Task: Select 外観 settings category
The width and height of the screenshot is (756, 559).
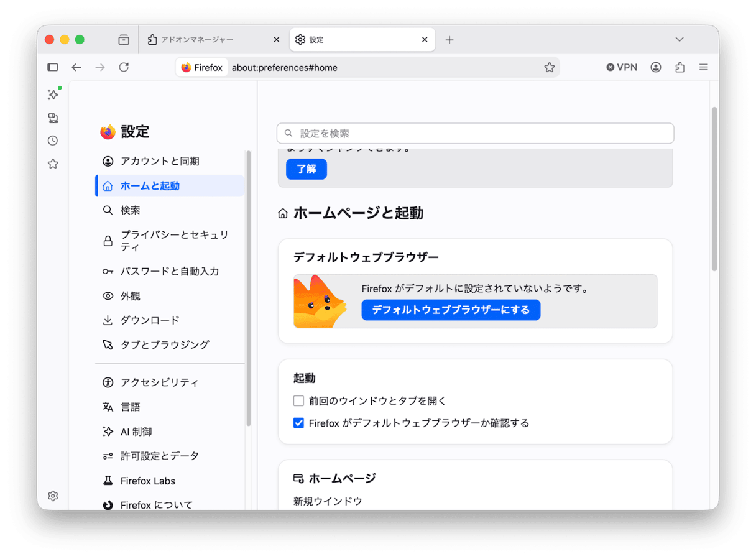Action: (x=170, y=296)
